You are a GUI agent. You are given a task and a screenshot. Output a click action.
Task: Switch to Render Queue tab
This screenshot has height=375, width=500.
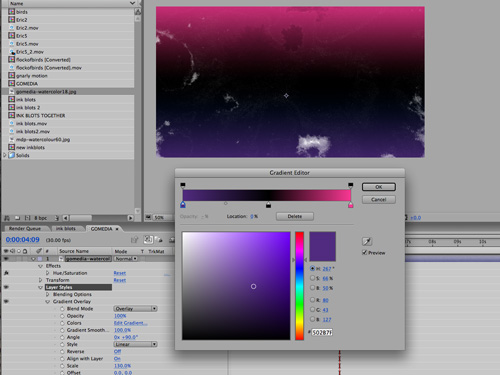(x=25, y=229)
